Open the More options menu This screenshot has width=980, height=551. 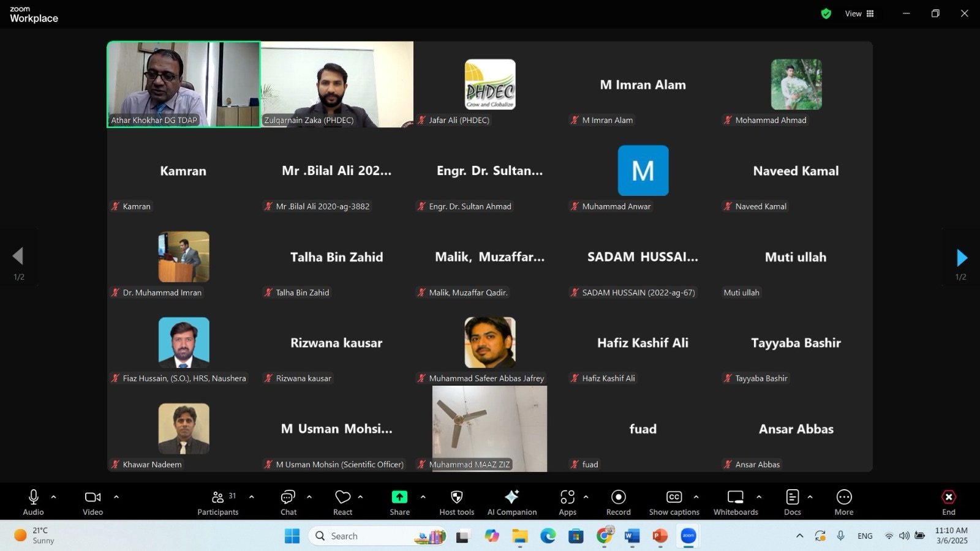point(843,503)
